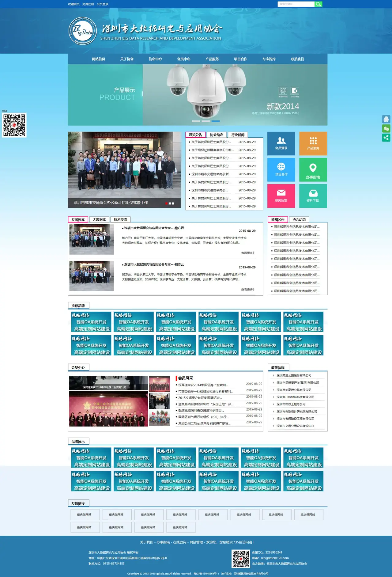Viewport: 392px width, 577px height.
Task: Click 在线咨询 in the footer
Action: 179,542
